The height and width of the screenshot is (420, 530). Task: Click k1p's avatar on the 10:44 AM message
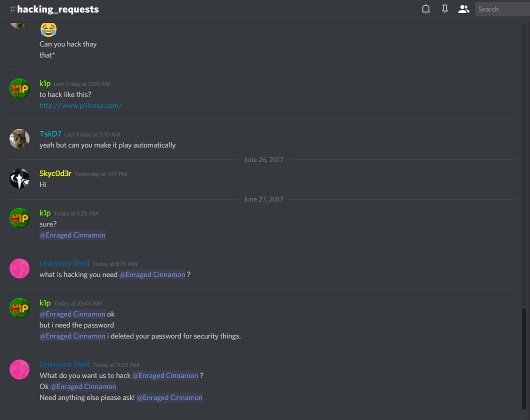pyautogui.click(x=20, y=308)
